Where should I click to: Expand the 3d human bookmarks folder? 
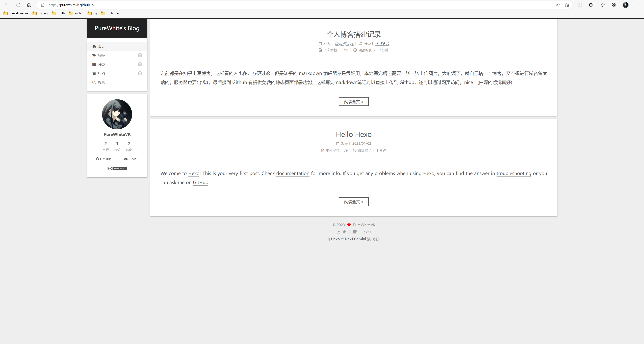pos(111,13)
